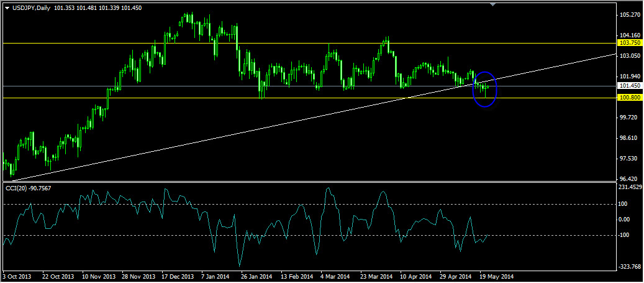Viewport: 644px width, 283px height.
Task: Select the CCI(20) -90.7567 indicator label
Action: tap(29, 188)
